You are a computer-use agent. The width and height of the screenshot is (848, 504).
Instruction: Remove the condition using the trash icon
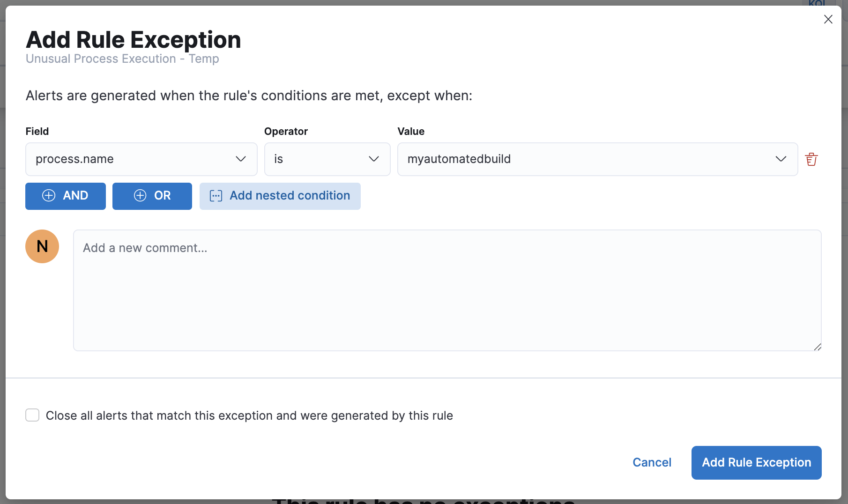point(811,159)
